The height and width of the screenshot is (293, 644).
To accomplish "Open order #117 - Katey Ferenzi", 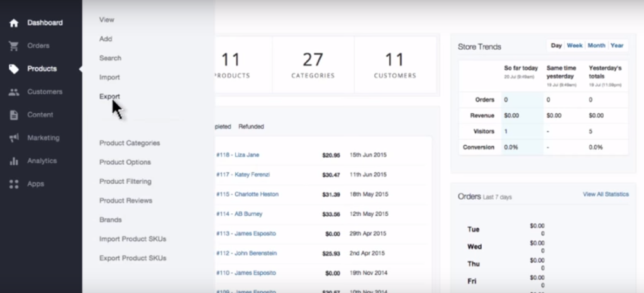I will pos(243,174).
